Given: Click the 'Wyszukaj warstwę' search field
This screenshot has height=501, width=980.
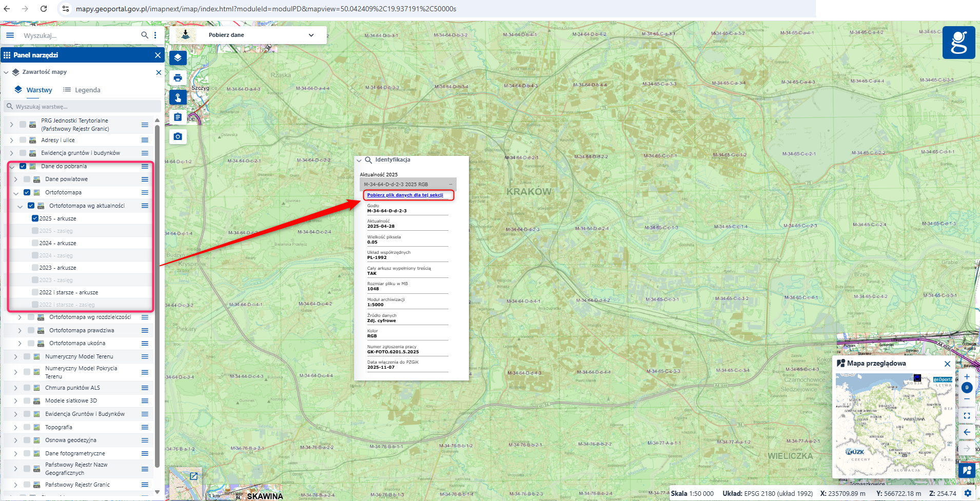Looking at the screenshot, I should [x=82, y=107].
